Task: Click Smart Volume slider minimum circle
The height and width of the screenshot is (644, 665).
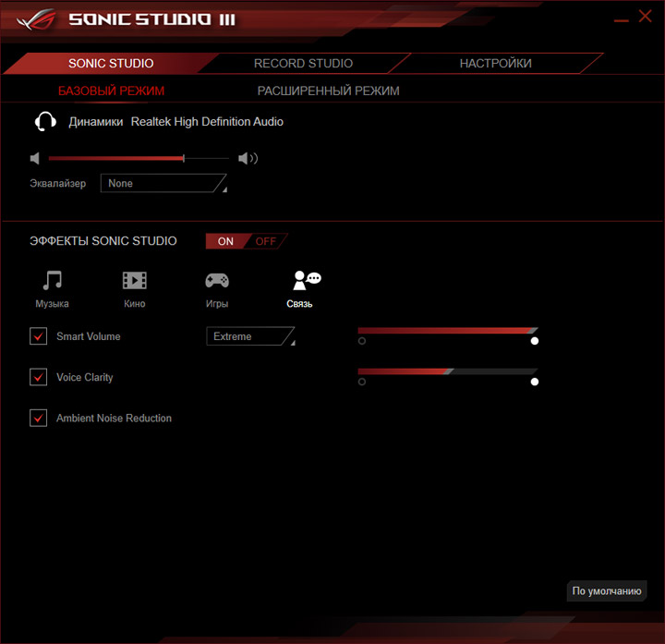Action: [x=362, y=341]
